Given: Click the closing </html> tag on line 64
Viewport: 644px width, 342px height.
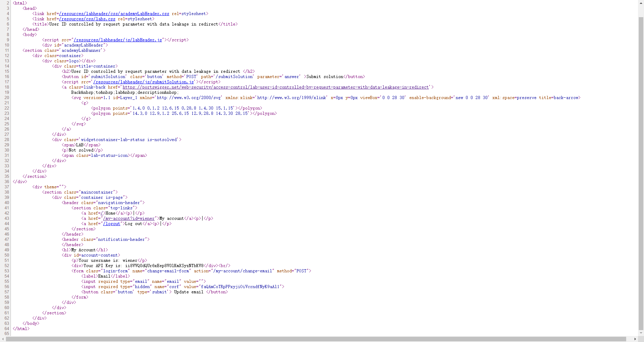Looking at the screenshot, I should pos(21,329).
